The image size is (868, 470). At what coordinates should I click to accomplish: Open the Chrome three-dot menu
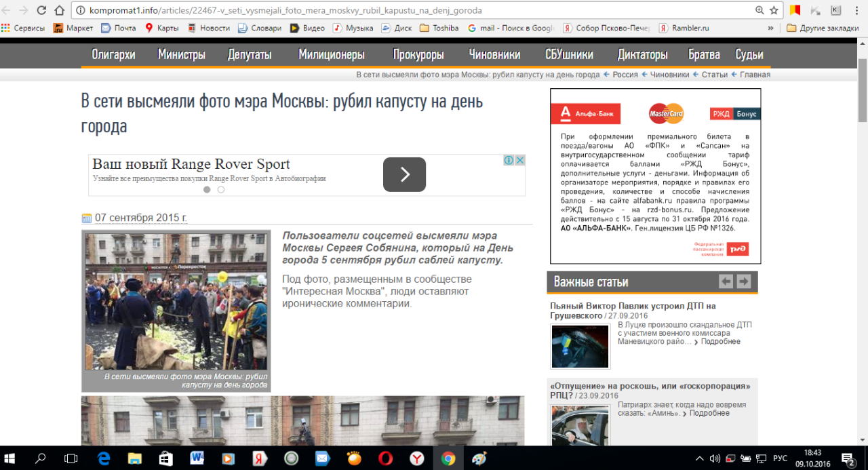858,10
